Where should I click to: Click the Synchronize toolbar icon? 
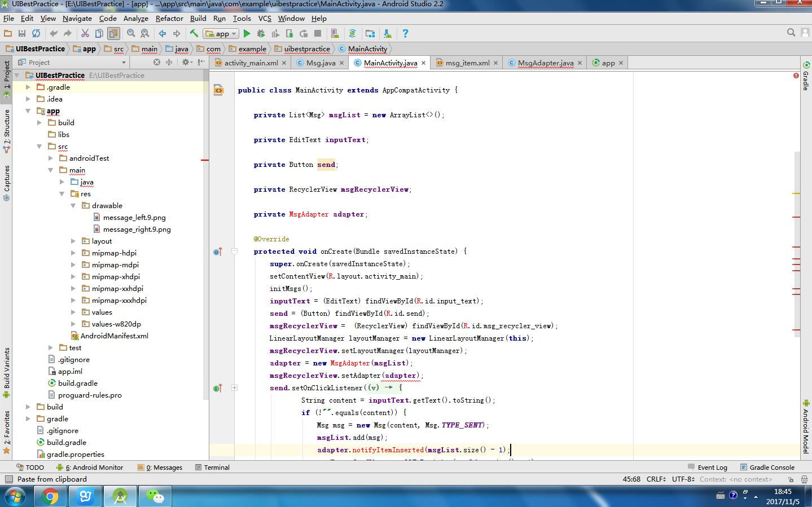click(36, 33)
